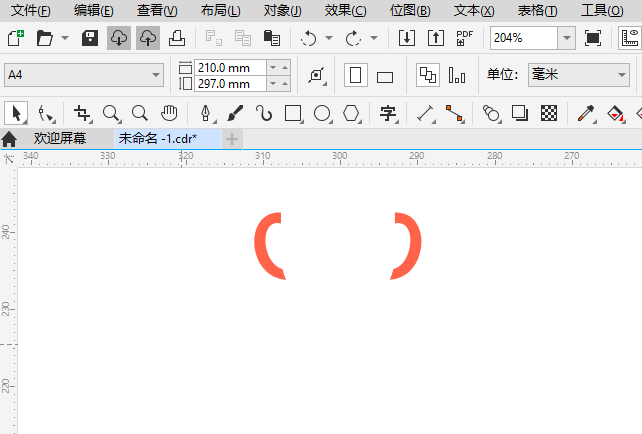642x434 pixels.
Task: Select the Pick tool arrow
Action: point(16,113)
